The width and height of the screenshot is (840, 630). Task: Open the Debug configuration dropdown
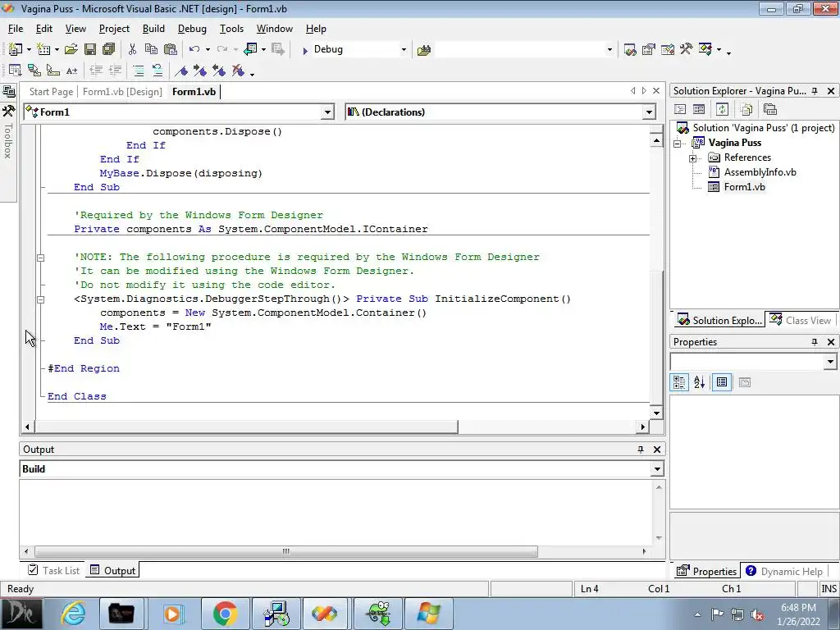click(x=404, y=50)
